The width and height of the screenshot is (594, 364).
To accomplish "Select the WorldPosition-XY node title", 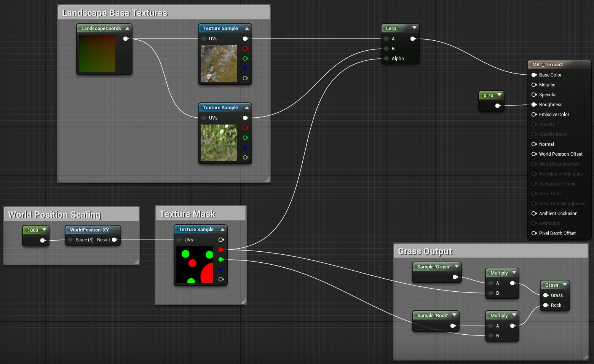I will click(89, 230).
